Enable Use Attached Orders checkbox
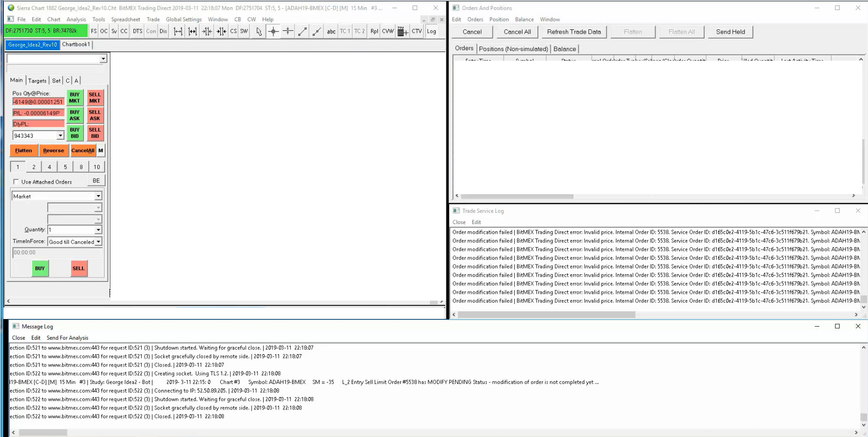The height and width of the screenshot is (437, 868). pyautogui.click(x=16, y=182)
